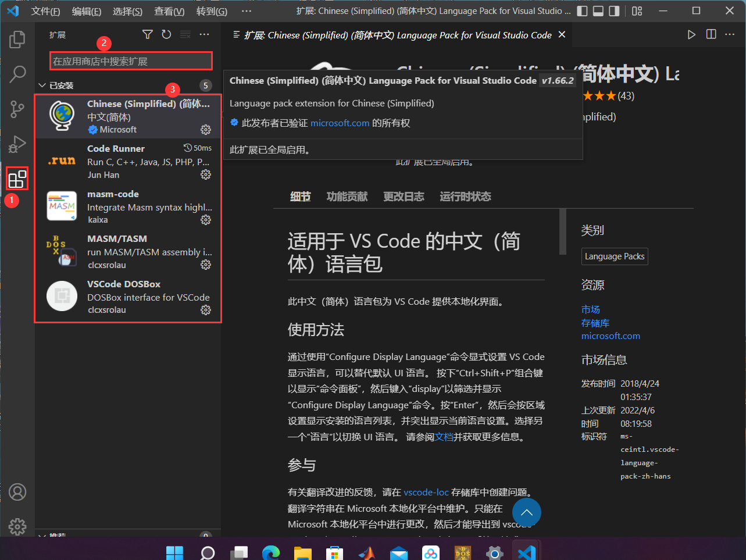Toggle primary side bar layout icon
The width and height of the screenshot is (746, 560).
582,11
